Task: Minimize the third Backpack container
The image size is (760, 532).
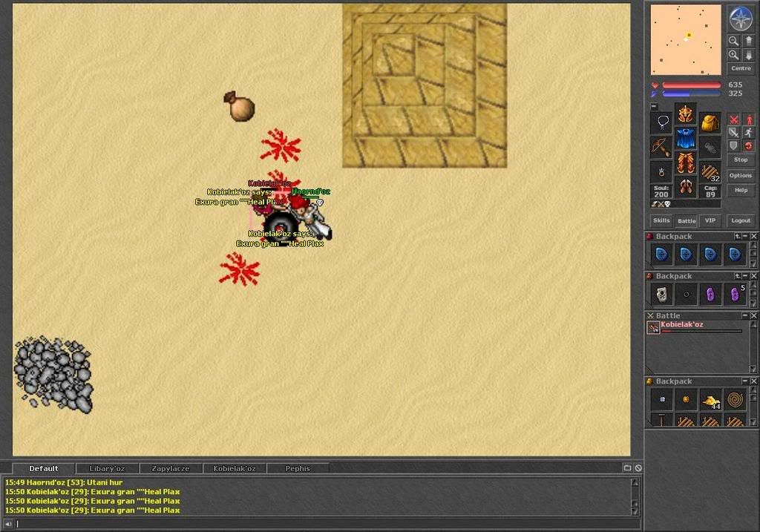Action: coord(745,381)
